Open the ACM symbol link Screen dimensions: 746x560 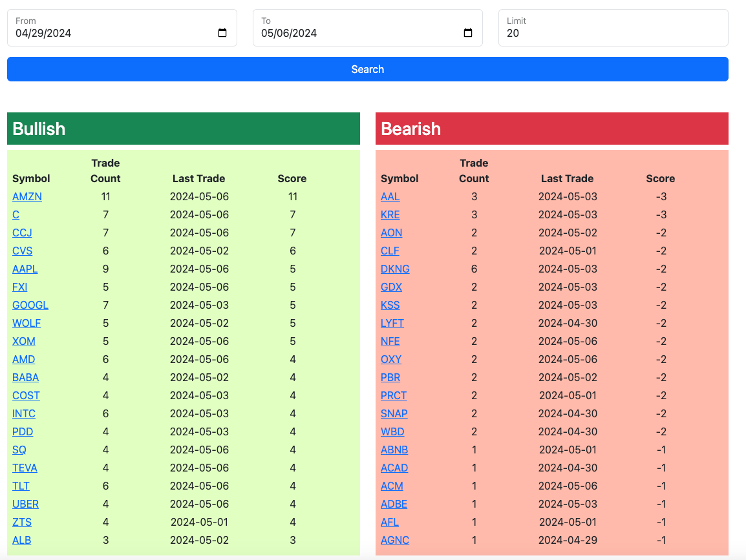click(x=392, y=486)
